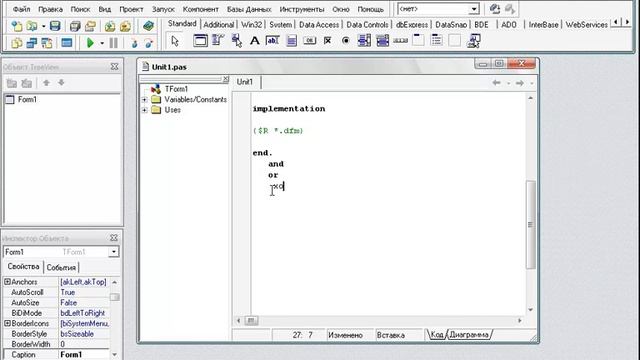Click the Step Over debug icon
This screenshot has height=360, width=640.
(149, 42)
